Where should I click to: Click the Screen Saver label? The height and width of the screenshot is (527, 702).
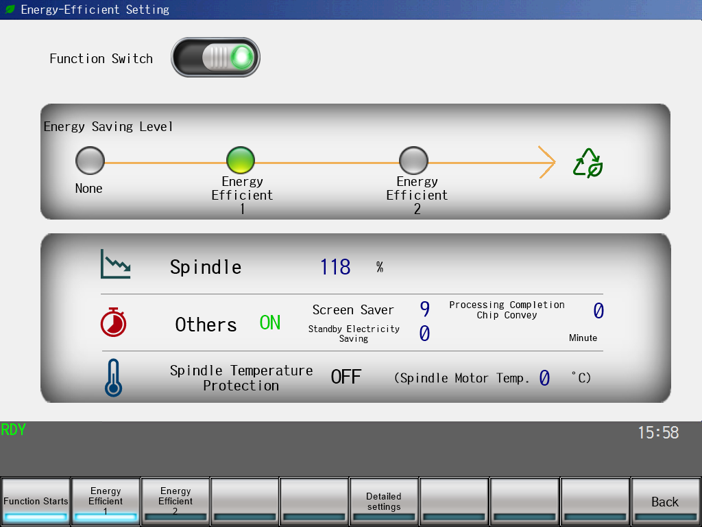click(x=353, y=310)
